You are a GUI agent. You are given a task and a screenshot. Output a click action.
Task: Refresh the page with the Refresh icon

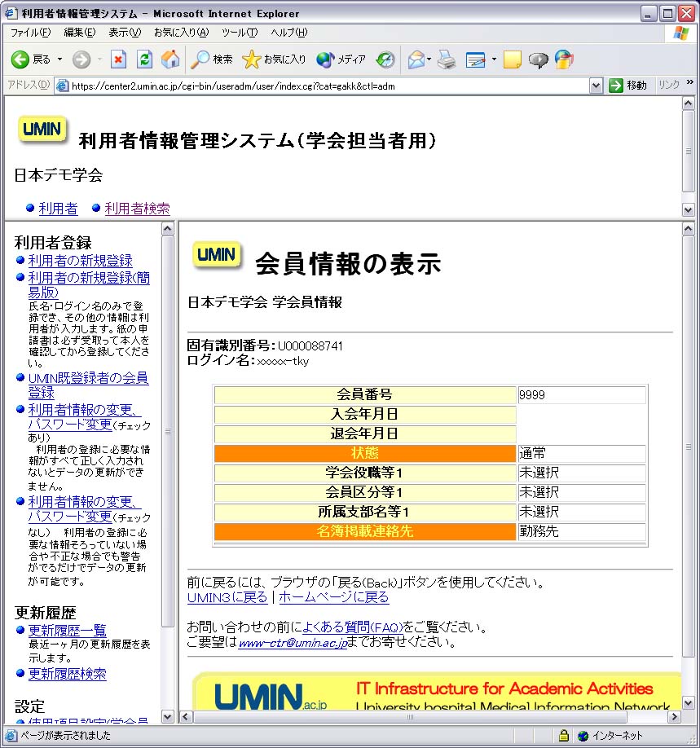point(144,59)
